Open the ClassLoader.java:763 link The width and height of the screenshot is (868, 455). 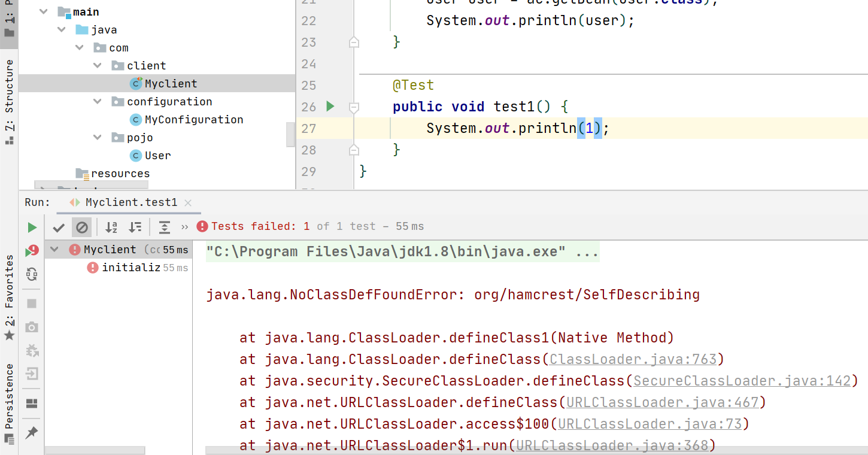pos(633,359)
